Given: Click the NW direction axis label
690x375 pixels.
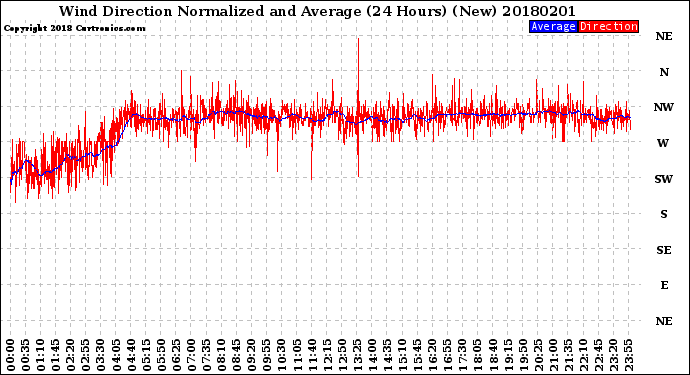Looking at the screenshot, I should [x=664, y=107].
